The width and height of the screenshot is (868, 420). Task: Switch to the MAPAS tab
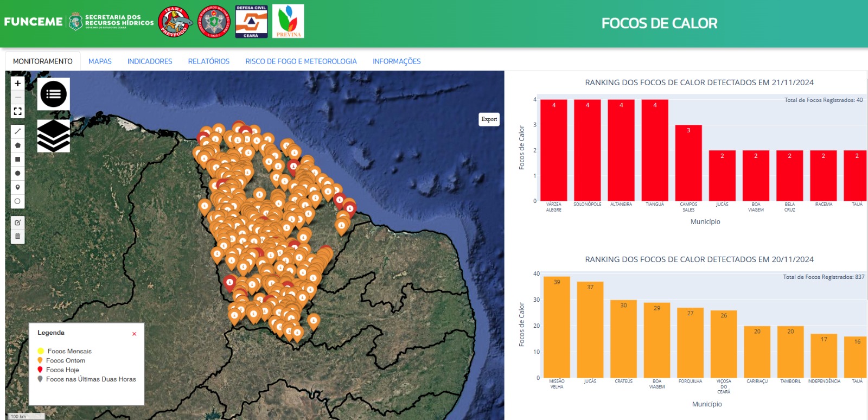(100, 61)
